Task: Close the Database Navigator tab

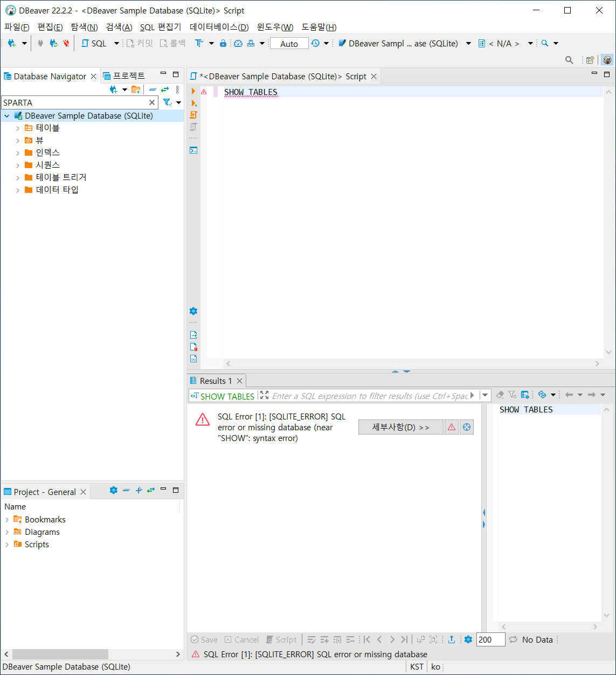Action: 93,77
